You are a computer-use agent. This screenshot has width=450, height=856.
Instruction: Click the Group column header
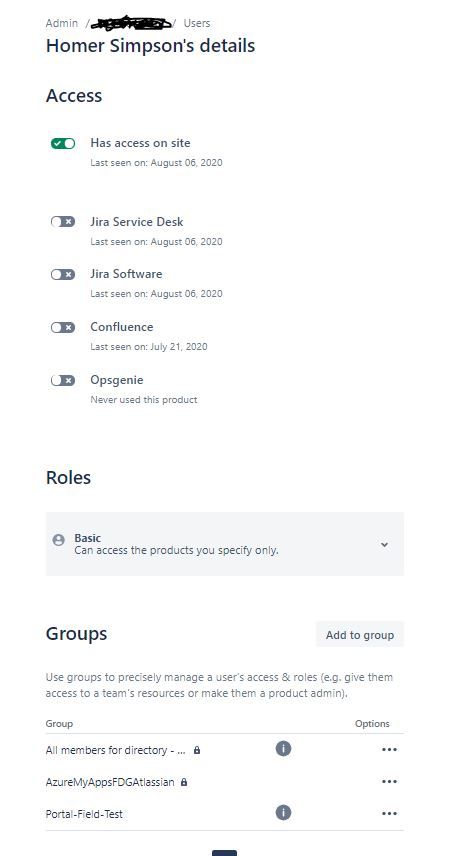59,723
